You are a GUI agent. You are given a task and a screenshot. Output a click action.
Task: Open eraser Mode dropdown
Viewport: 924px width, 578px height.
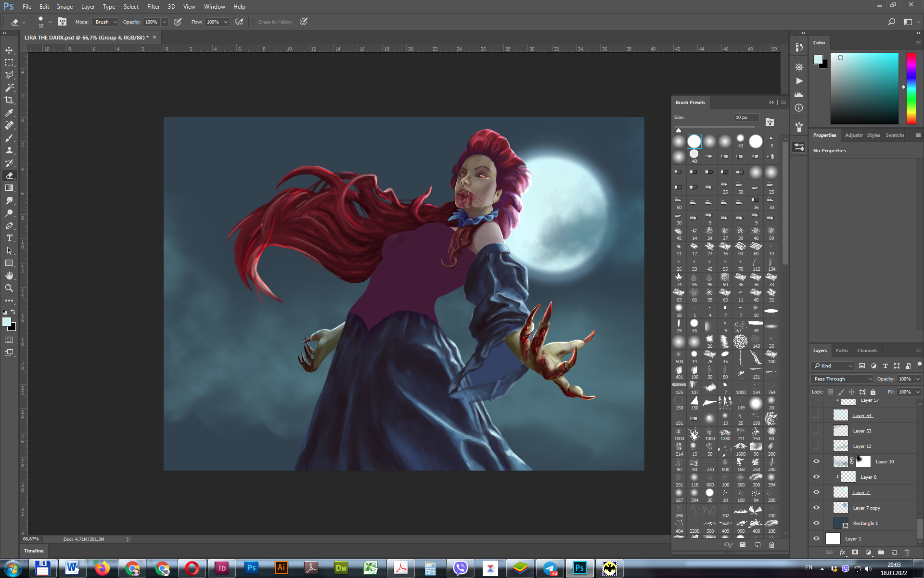coord(105,22)
